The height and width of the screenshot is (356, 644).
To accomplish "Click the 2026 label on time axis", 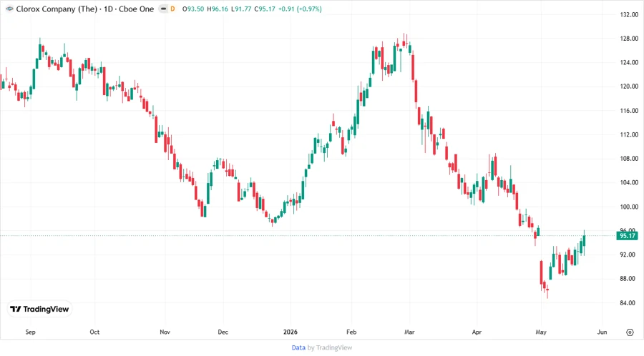I will point(291,332).
